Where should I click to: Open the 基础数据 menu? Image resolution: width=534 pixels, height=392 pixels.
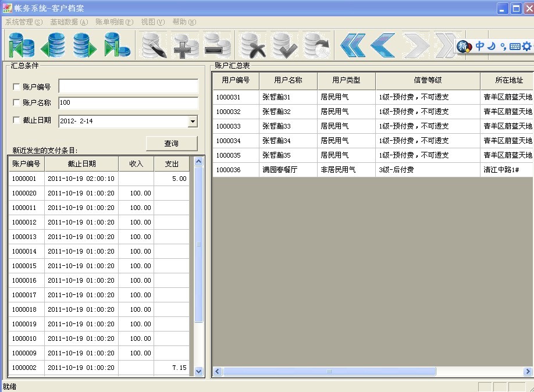tap(69, 22)
